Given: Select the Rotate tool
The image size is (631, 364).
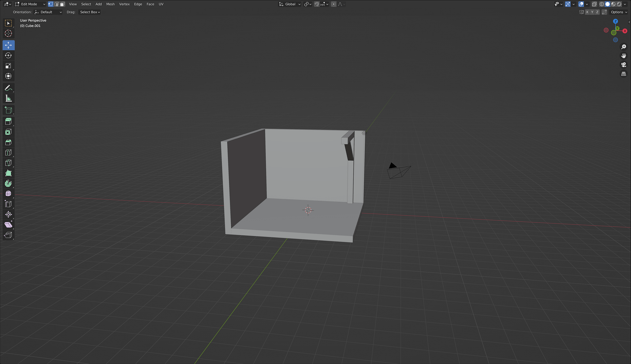Looking at the screenshot, I should 8,56.
